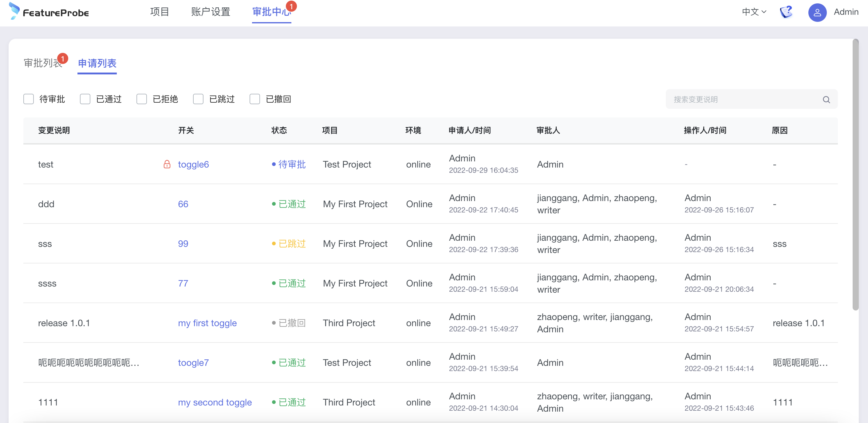
Task: Open the my first toggle link
Action: point(207,323)
